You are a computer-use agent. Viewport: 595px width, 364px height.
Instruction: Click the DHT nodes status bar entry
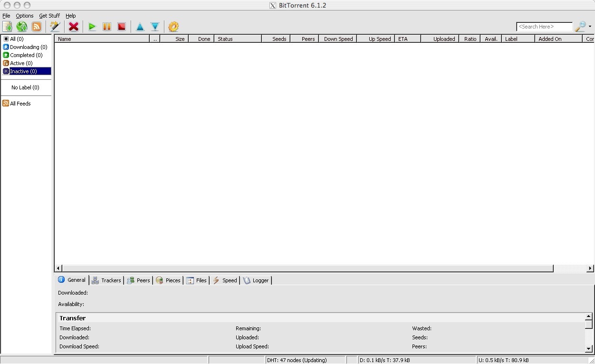[306, 360]
